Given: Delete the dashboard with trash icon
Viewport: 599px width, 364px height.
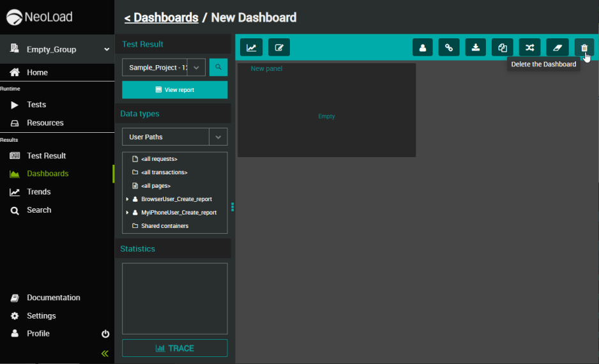Looking at the screenshot, I should (x=584, y=47).
